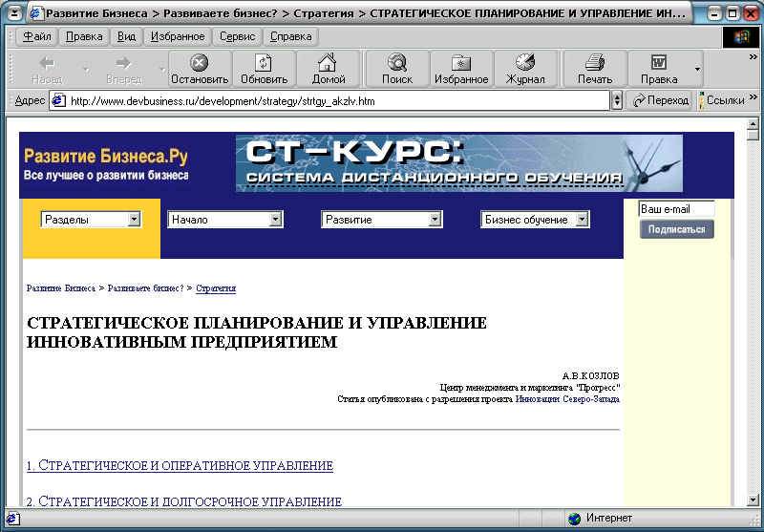Image resolution: width=764 pixels, height=532 pixels.
Task: Open the Search (Поиск) toolbar icon
Action: pos(397,63)
